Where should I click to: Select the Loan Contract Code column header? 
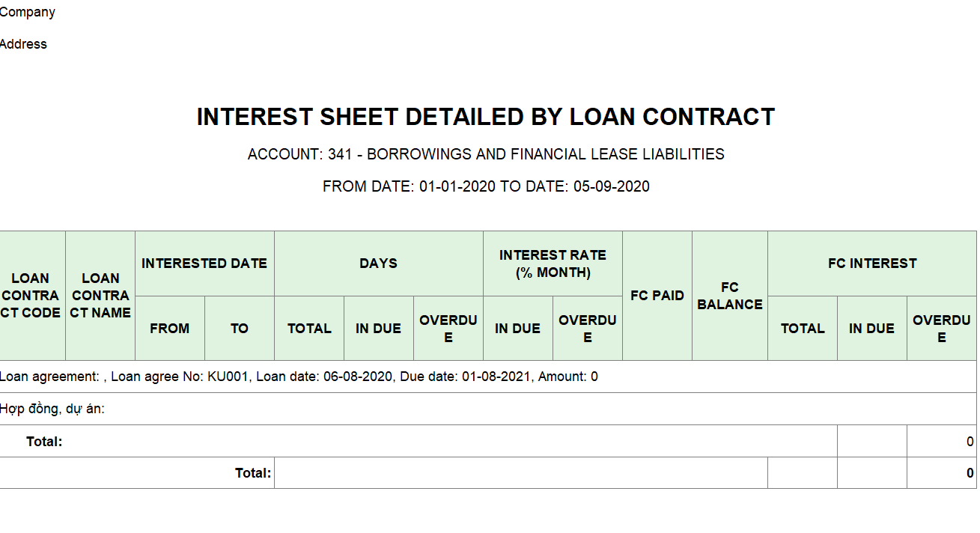point(32,296)
